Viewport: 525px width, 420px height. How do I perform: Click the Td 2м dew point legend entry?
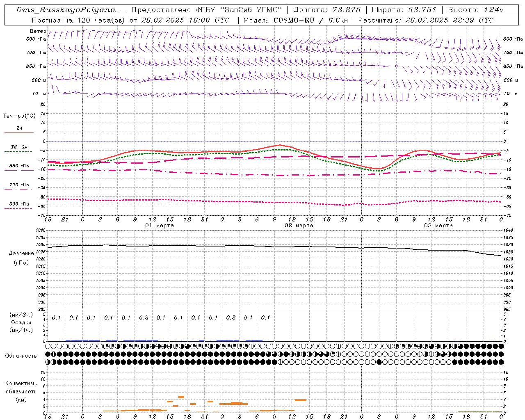pyautogui.click(x=19, y=149)
